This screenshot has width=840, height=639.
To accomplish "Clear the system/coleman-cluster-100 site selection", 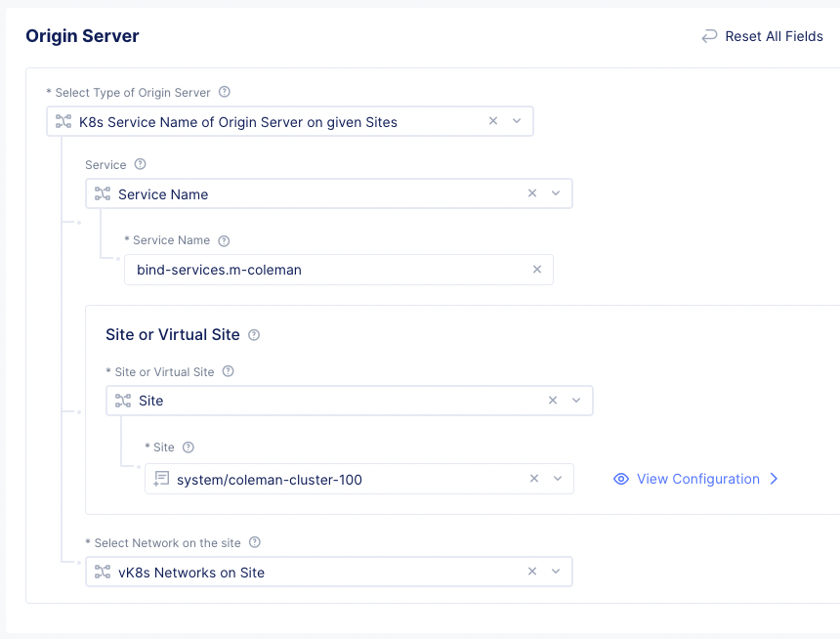I will coord(534,479).
